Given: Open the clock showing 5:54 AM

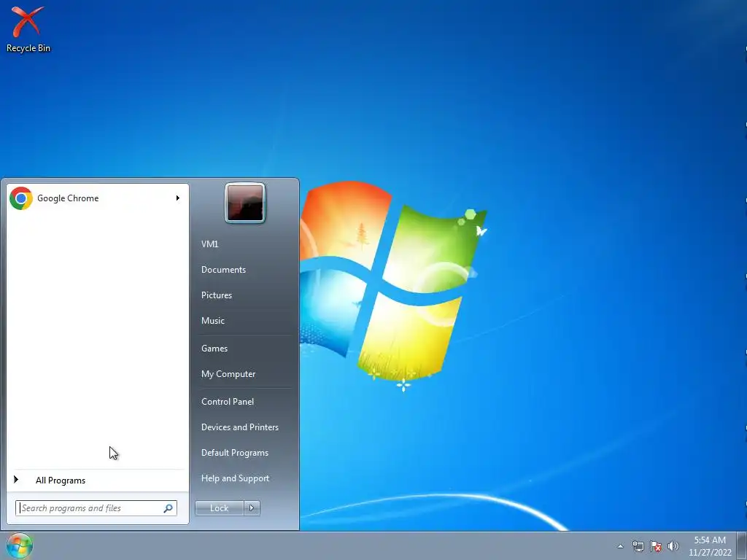Looking at the screenshot, I should pos(710,546).
